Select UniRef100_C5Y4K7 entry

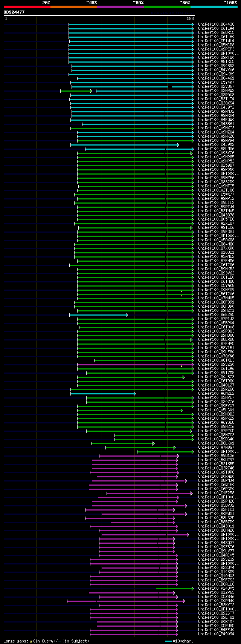tap(216, 82)
